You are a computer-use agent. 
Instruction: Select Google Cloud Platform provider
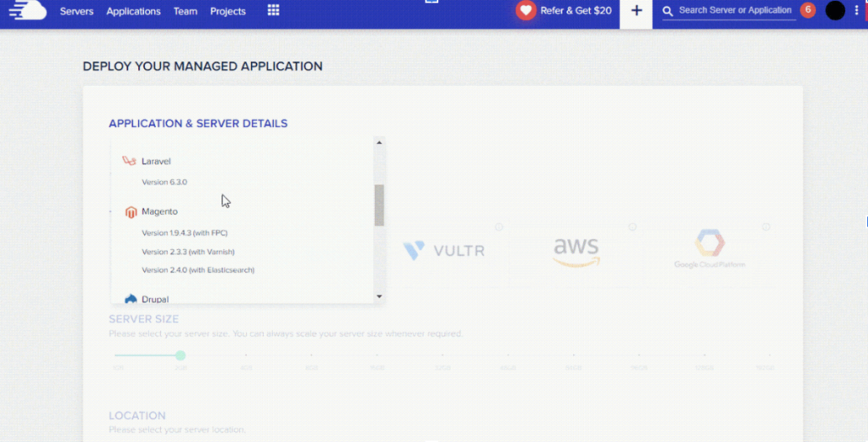tap(709, 249)
